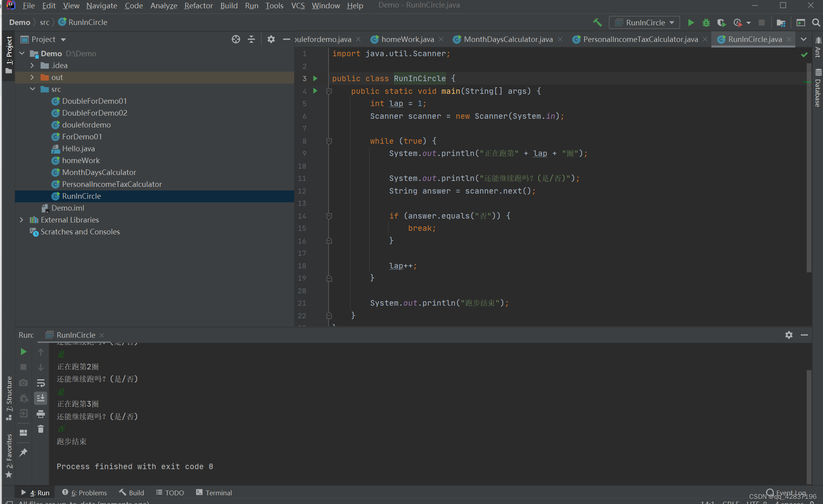
Task: Click the Debug bug icon
Action: pyautogui.click(x=706, y=23)
